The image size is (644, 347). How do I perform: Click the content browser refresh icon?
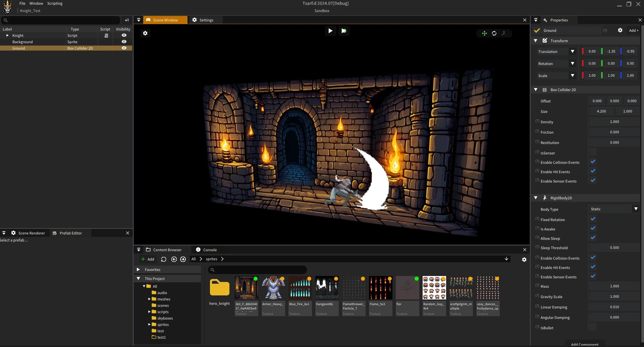[x=164, y=259]
